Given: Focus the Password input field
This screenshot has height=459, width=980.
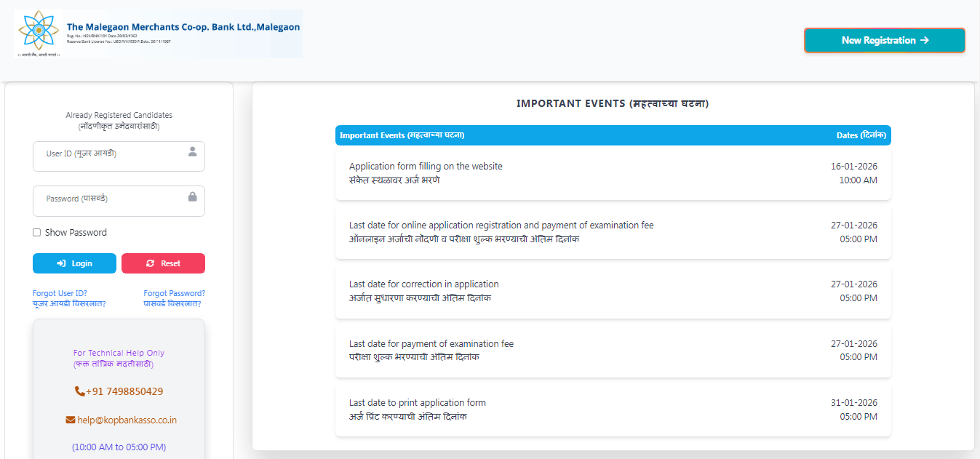Looking at the screenshot, I should click(x=109, y=201).
